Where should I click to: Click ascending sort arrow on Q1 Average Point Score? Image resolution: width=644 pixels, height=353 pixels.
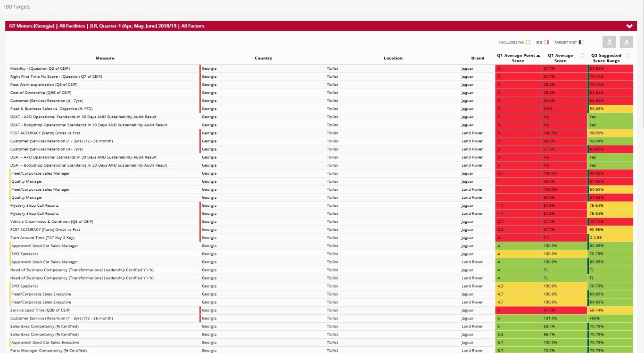[538, 55]
